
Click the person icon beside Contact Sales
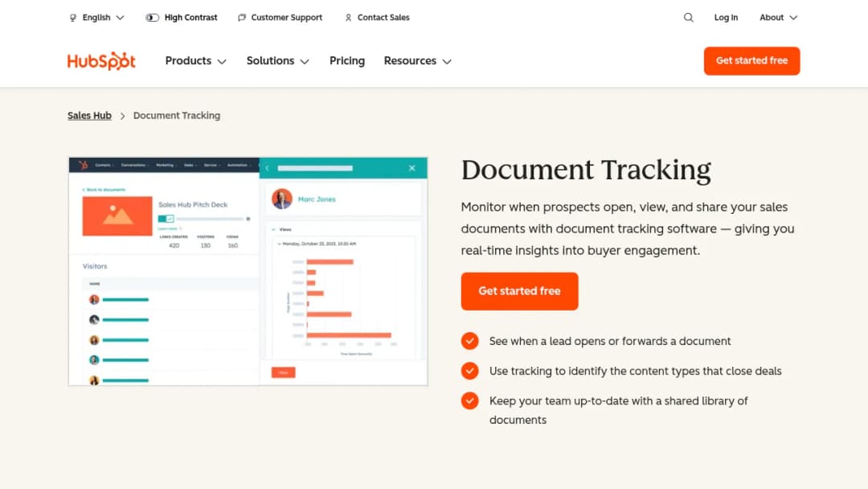click(348, 18)
